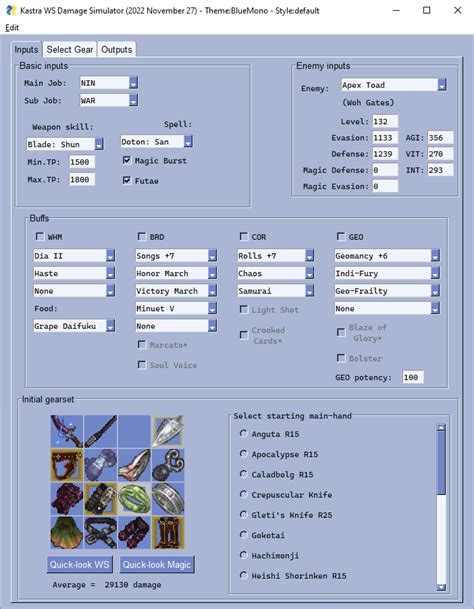Enable the WHM buffs checkbox
474x609 pixels.
tap(40, 236)
